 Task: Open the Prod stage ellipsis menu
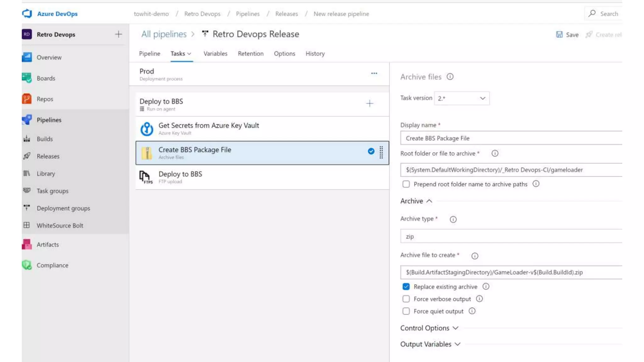(x=374, y=74)
